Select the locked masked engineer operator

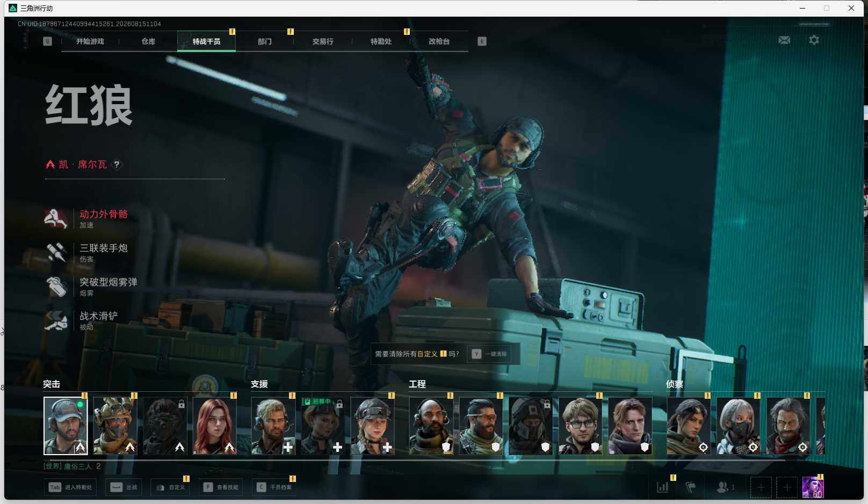[530, 426]
